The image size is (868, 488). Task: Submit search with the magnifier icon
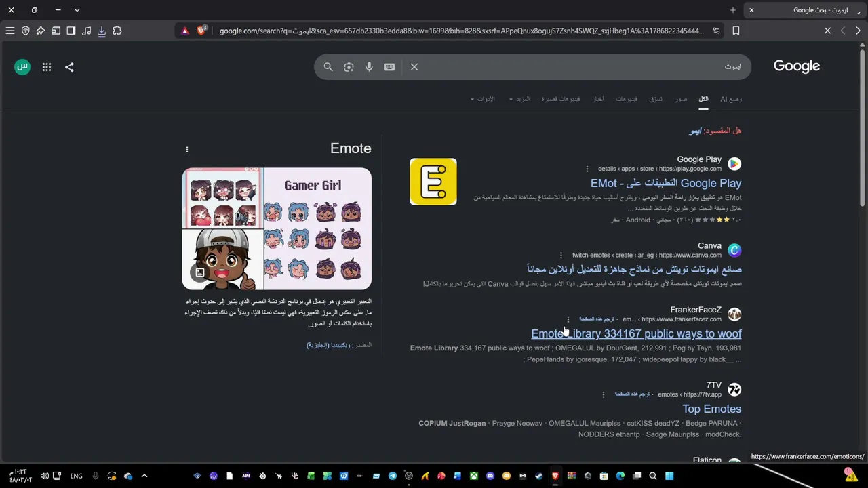[328, 67]
